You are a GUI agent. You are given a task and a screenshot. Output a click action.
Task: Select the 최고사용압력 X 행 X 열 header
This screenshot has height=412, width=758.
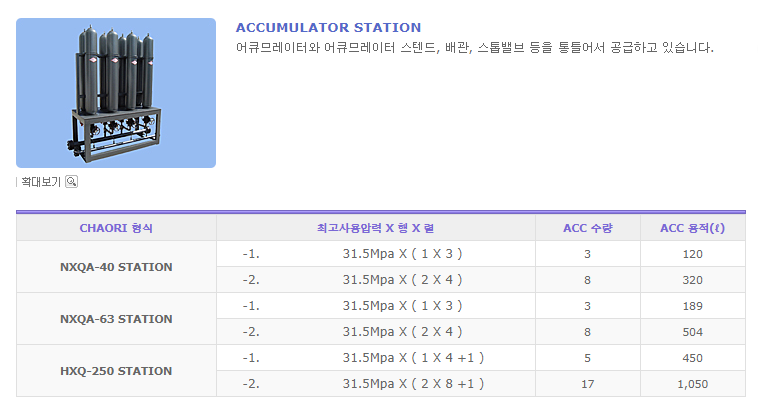point(389,228)
